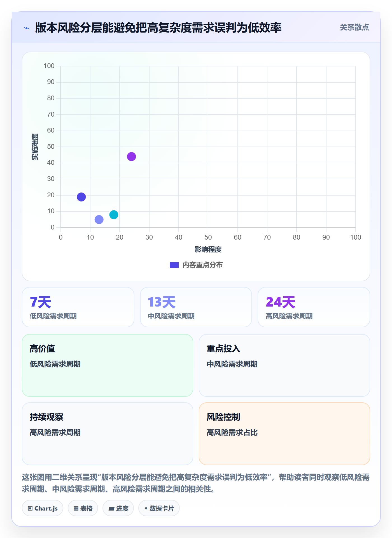The height and width of the screenshot is (538, 392).
Task: Click the 内容重点分布 legend color box
Action: [x=174, y=265]
